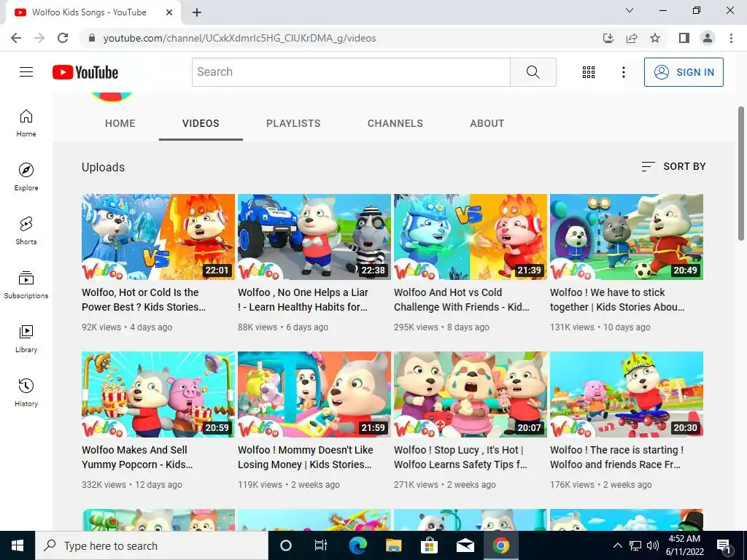Click the install/download icon in address bar

click(x=608, y=38)
